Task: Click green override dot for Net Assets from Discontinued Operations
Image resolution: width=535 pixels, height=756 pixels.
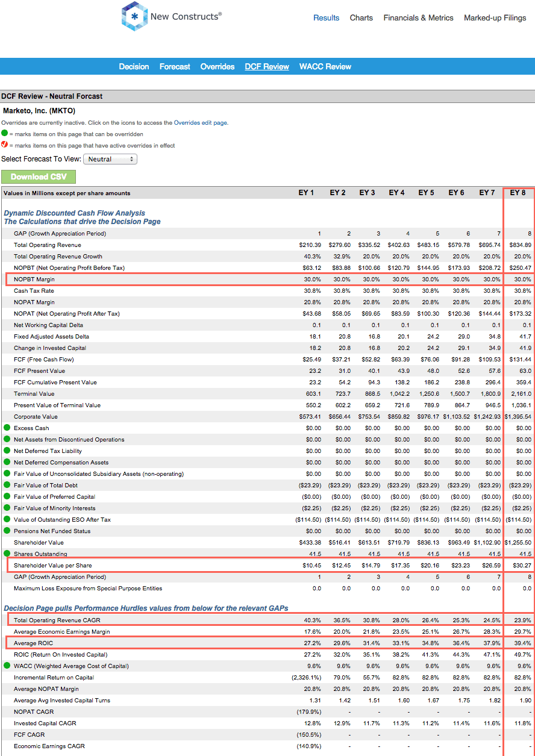Action: click(x=7, y=440)
